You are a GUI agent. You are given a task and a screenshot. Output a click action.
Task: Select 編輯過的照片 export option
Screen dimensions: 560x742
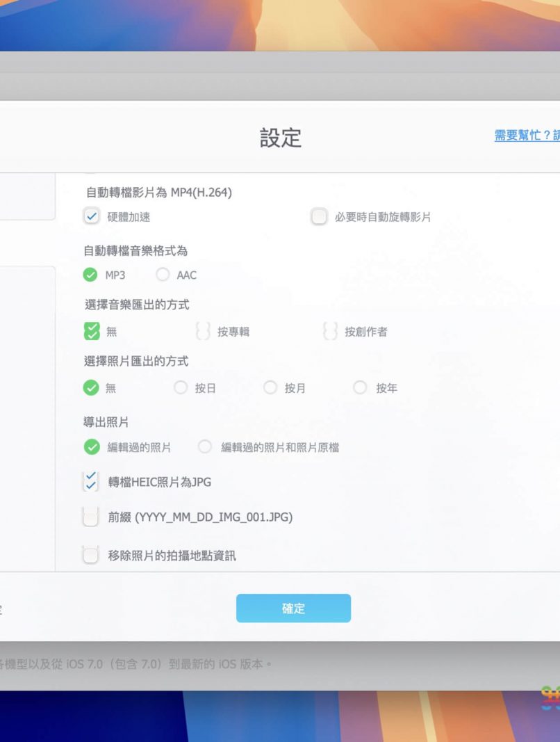coord(92,447)
